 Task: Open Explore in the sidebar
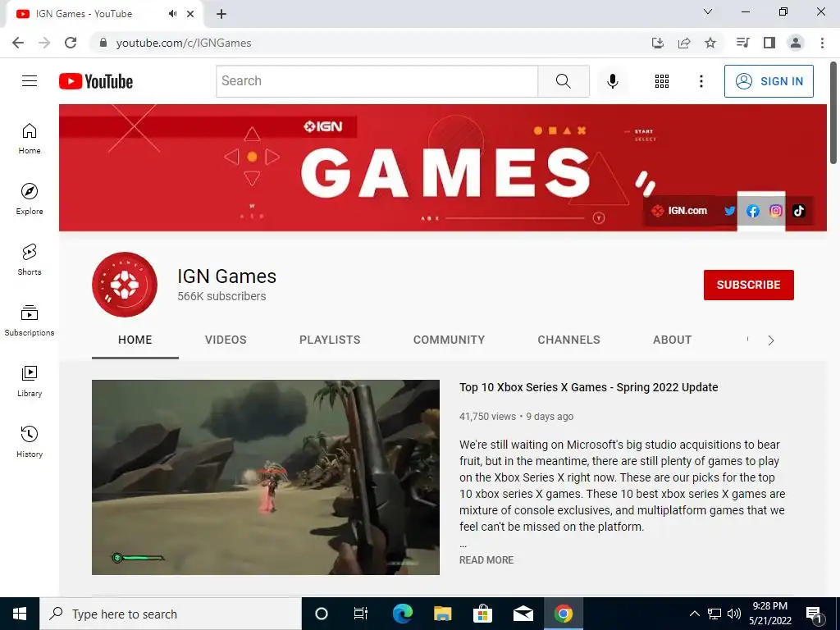point(30,199)
